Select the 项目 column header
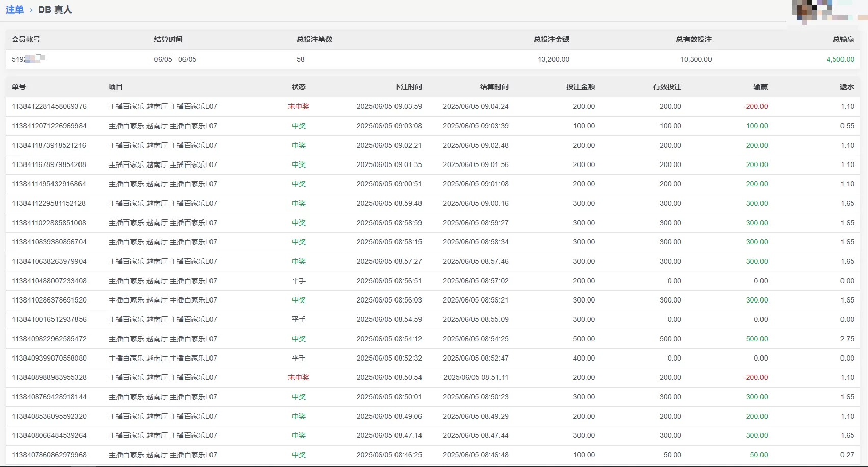Image resolution: width=868 pixels, height=467 pixels. 116,87
